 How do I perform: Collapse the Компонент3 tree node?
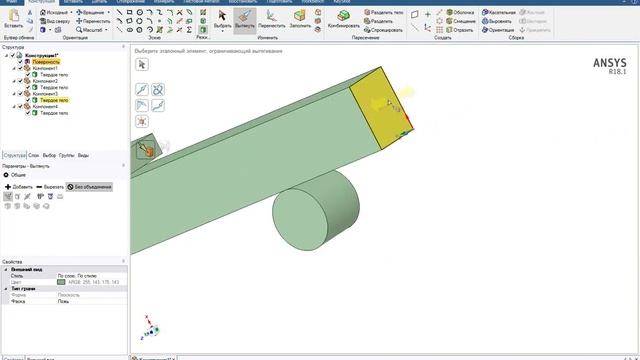[x=14, y=93]
